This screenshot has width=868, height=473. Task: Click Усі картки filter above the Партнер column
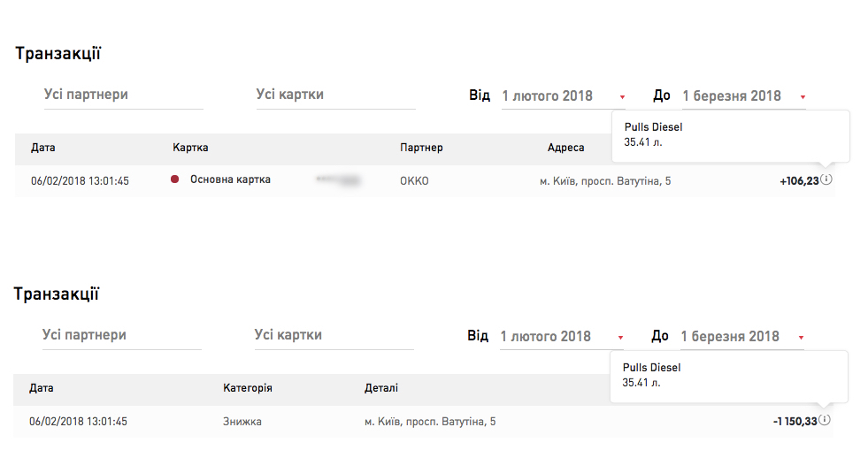[x=335, y=95]
